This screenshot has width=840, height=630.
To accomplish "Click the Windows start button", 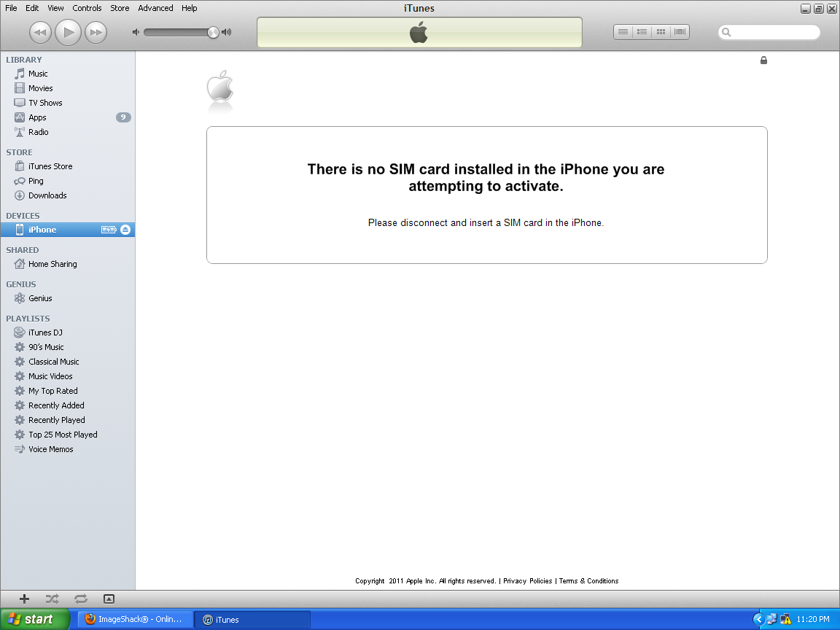I will [35, 619].
